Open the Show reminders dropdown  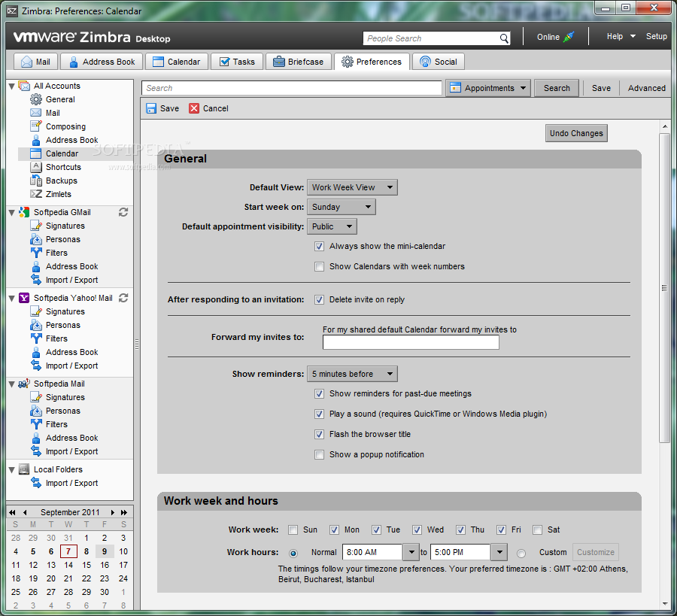coord(352,374)
